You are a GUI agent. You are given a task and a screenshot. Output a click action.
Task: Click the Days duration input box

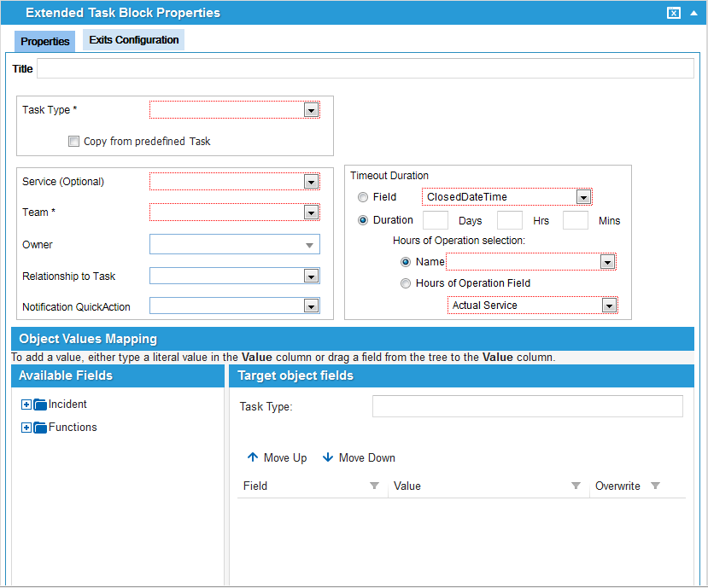click(435, 220)
